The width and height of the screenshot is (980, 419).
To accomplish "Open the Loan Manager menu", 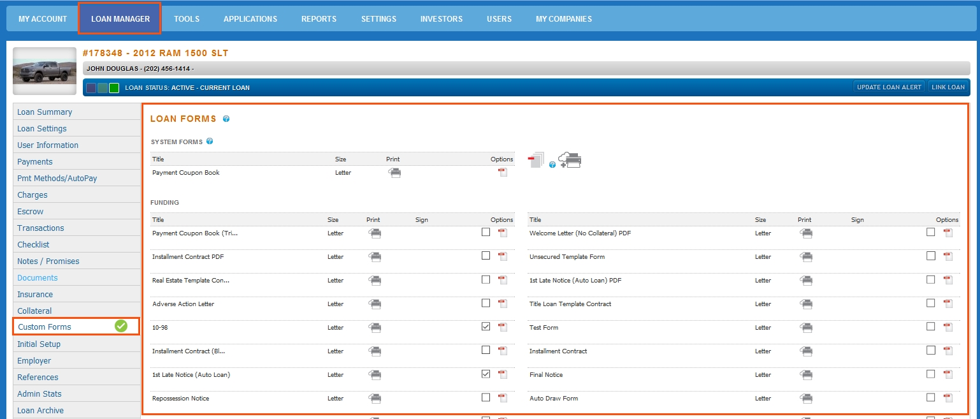I will pos(120,19).
